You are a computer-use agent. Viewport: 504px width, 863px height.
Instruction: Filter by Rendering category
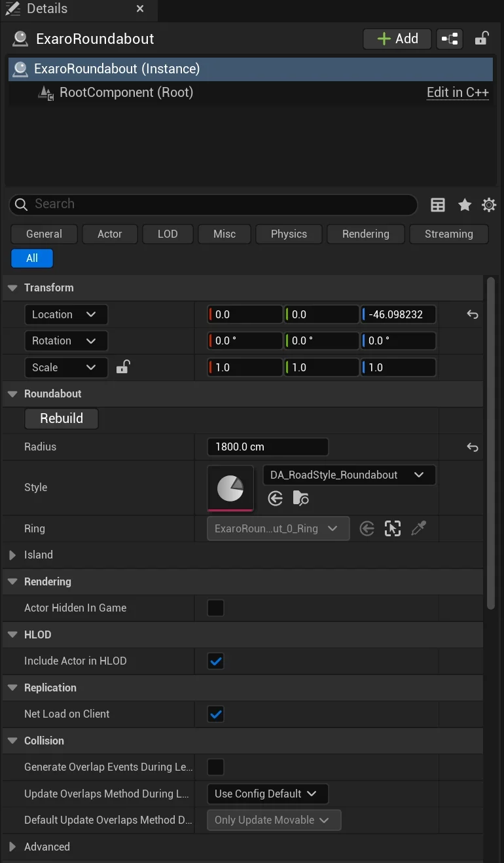(366, 234)
